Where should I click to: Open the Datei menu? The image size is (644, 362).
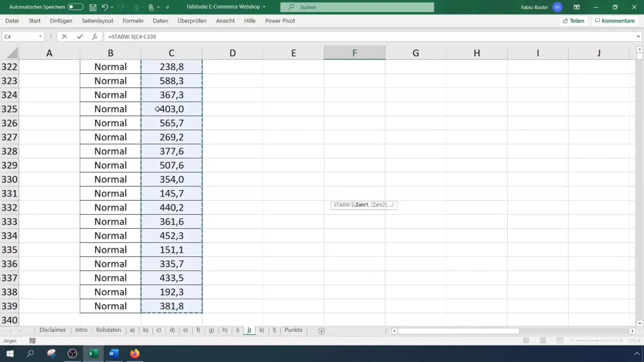coord(12,21)
